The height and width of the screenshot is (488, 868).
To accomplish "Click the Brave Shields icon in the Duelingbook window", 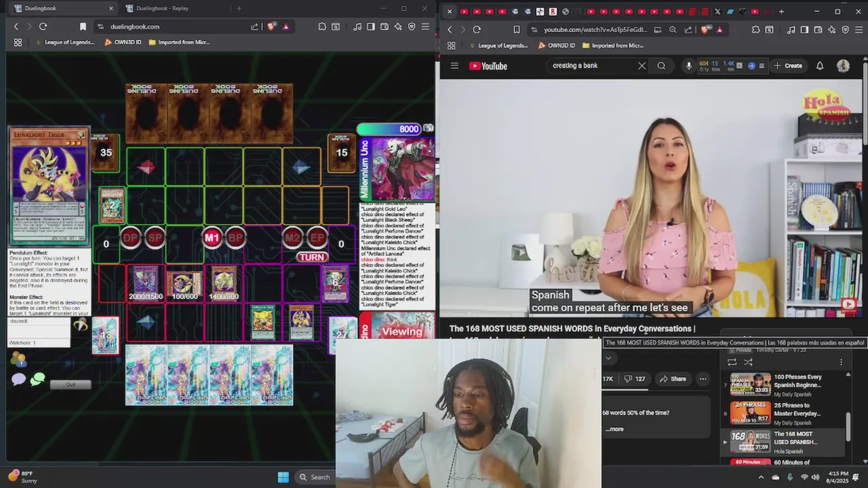I will pos(271,26).
